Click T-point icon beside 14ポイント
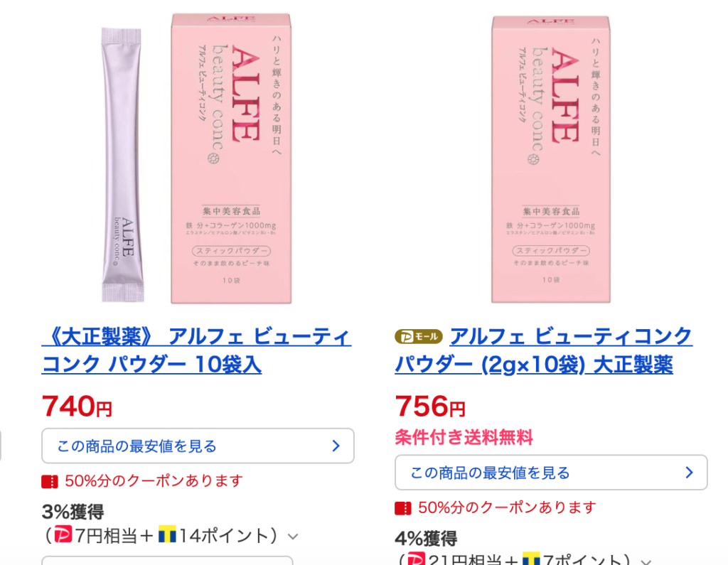 coord(168,534)
